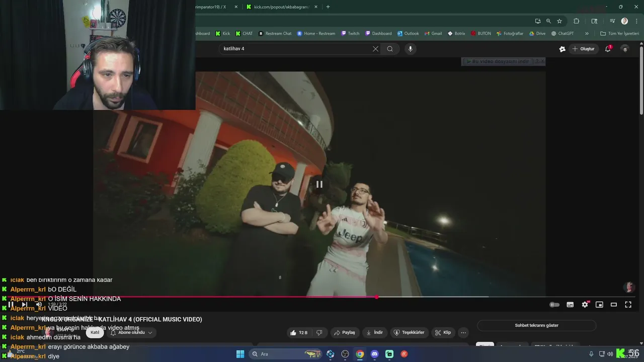The width and height of the screenshot is (644, 362).
Task: Open the Restream Chat bookmark
Action: point(275,34)
